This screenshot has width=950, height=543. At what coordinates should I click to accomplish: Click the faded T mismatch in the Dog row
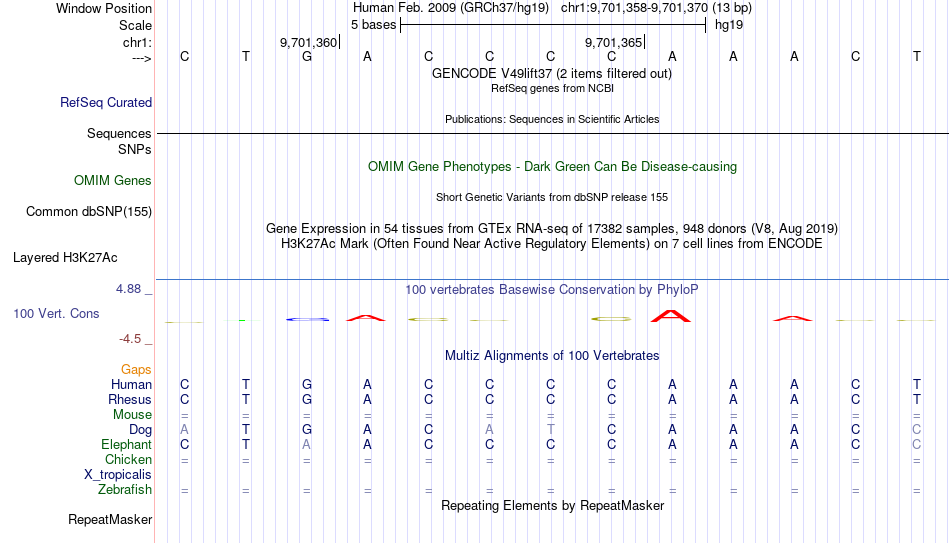(550, 430)
